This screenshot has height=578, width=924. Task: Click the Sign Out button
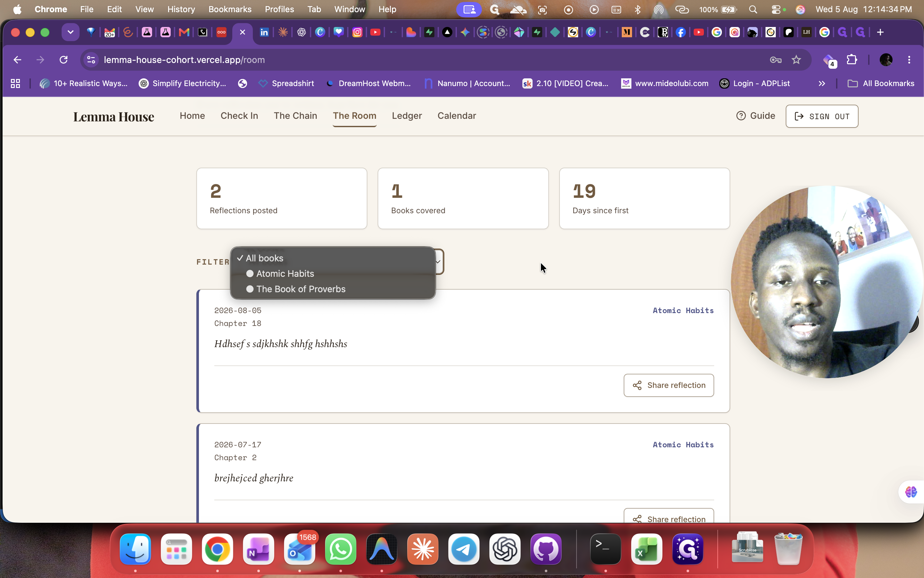click(822, 116)
